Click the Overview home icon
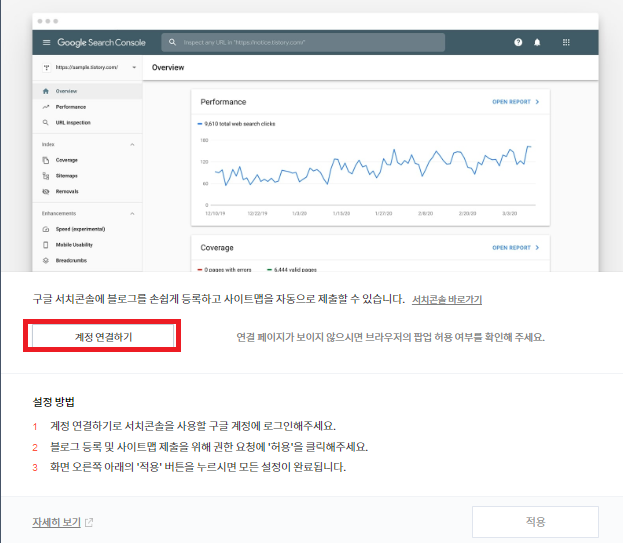The width and height of the screenshot is (623, 543). (46, 91)
